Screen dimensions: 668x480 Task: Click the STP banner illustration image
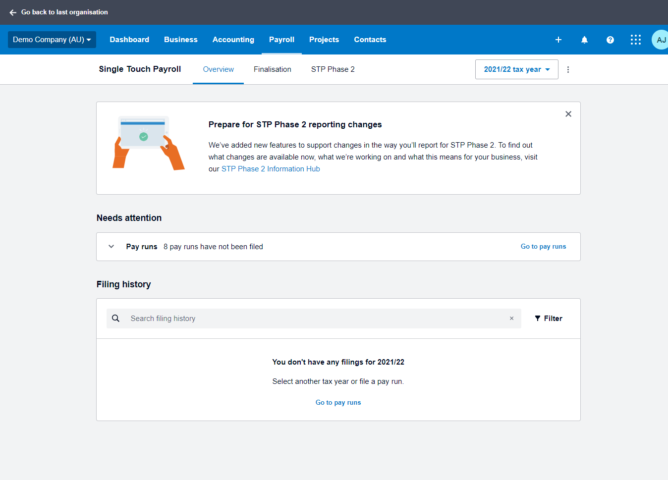[x=148, y=143]
